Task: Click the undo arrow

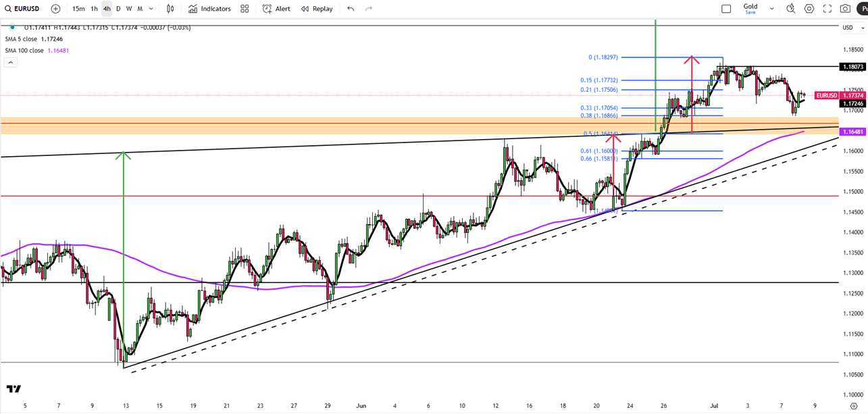Action: [351, 9]
